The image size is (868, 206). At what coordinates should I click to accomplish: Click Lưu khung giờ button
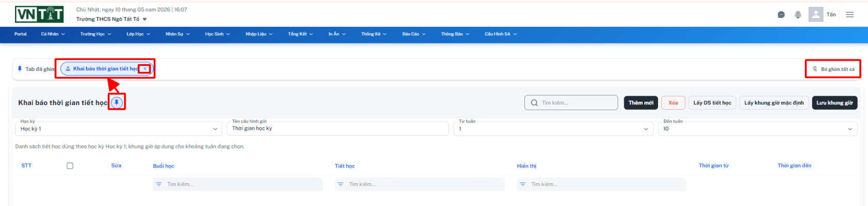[834, 103]
